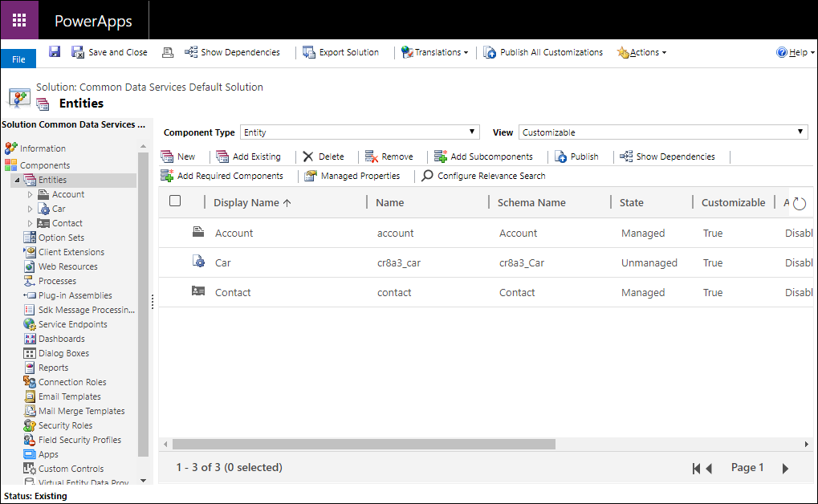Select the Car row checkbox area
Viewport: 818px width, 504px height.
(x=175, y=262)
